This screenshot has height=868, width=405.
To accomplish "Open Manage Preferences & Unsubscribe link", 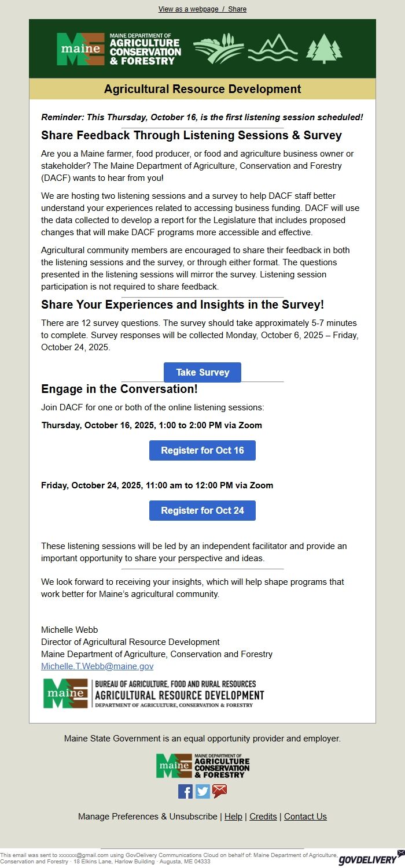I will pyautogui.click(x=148, y=817).
